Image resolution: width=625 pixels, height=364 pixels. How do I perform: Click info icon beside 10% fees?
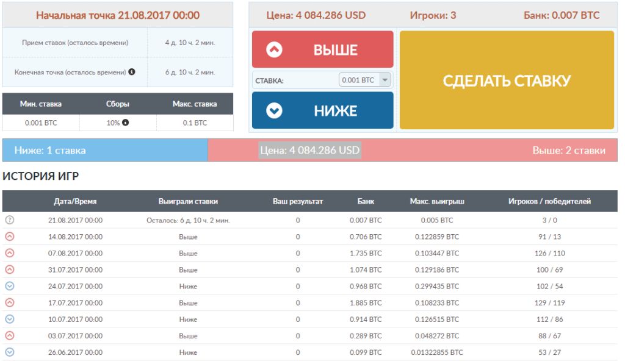point(126,123)
